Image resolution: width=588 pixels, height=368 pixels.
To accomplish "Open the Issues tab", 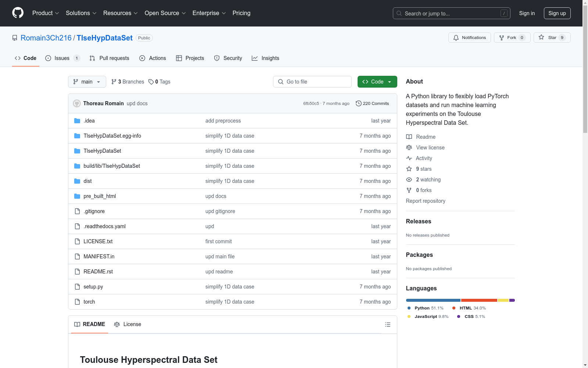I will (62, 58).
